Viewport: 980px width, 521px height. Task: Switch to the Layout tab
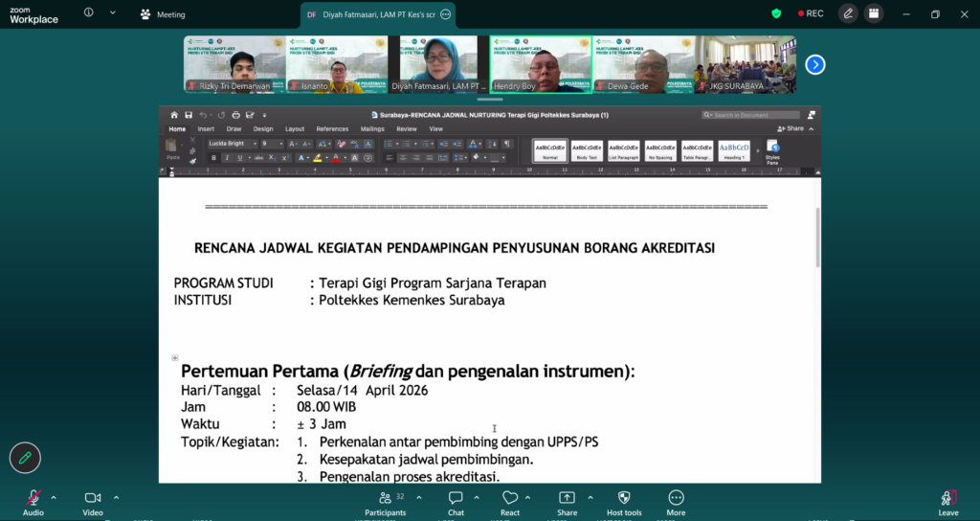(x=295, y=129)
